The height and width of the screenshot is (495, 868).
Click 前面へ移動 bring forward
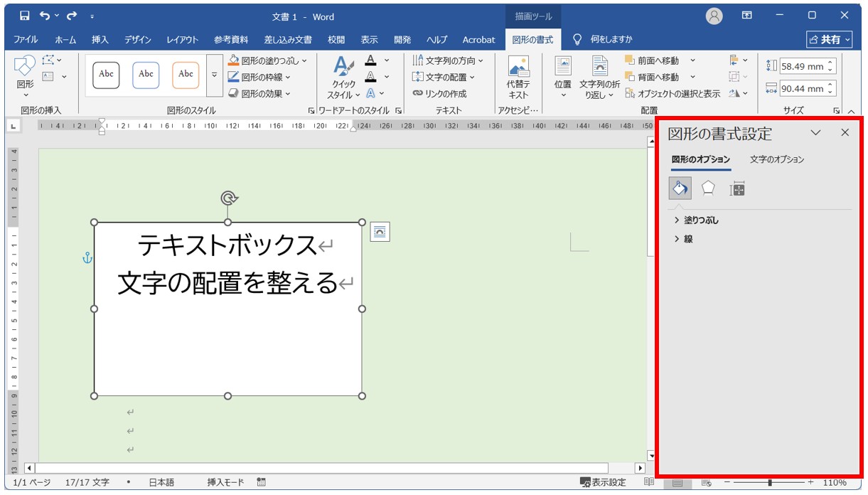[652, 60]
